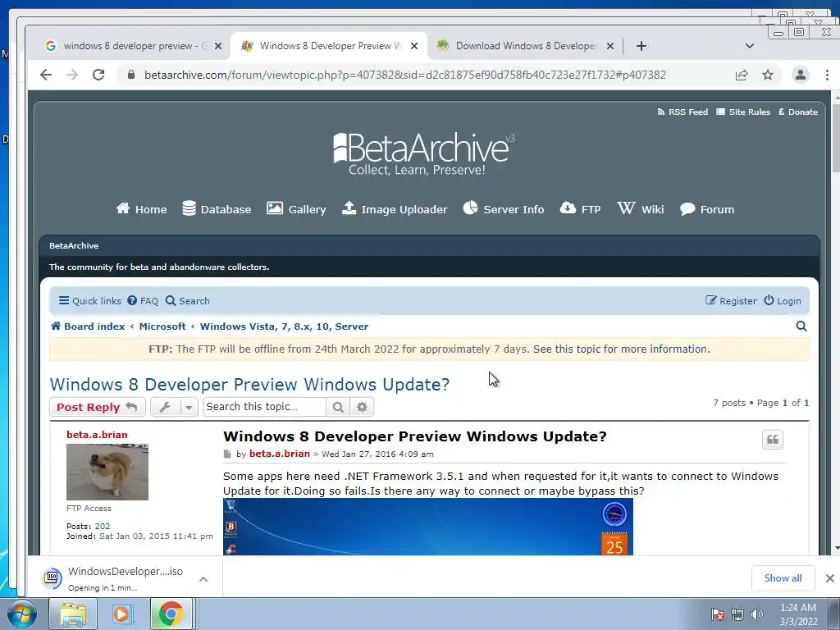Click the Login link
The image size is (840, 630).
pos(783,301)
